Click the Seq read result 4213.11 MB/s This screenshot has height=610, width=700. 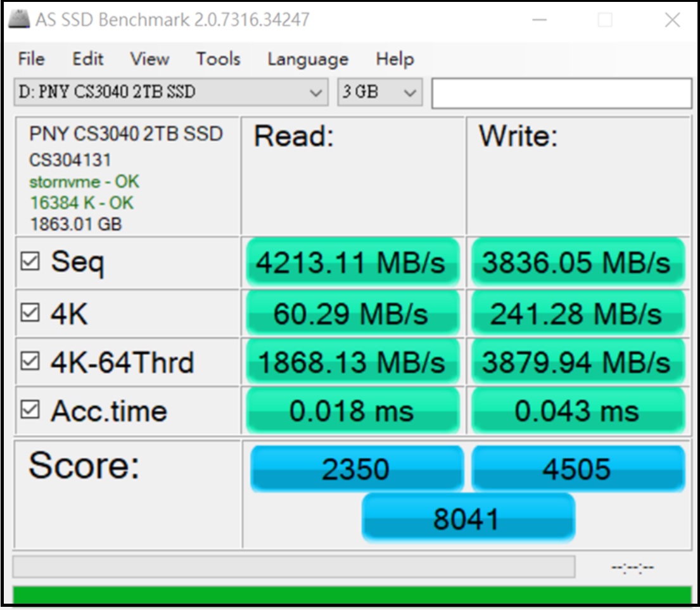coord(353,262)
